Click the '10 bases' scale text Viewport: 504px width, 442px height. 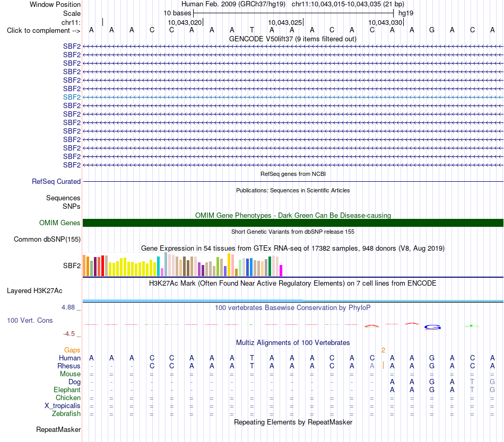[177, 13]
